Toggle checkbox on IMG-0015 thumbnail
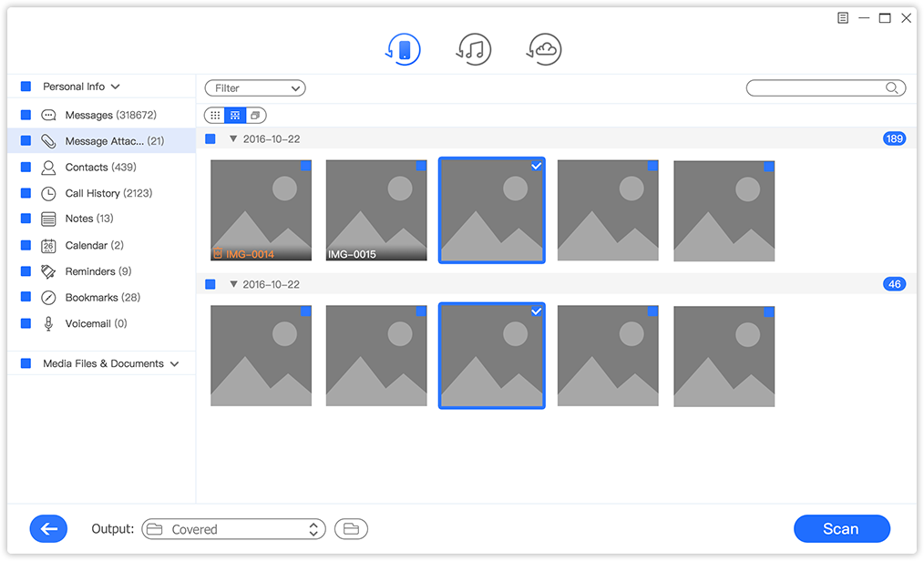924x561 pixels. pos(421,166)
